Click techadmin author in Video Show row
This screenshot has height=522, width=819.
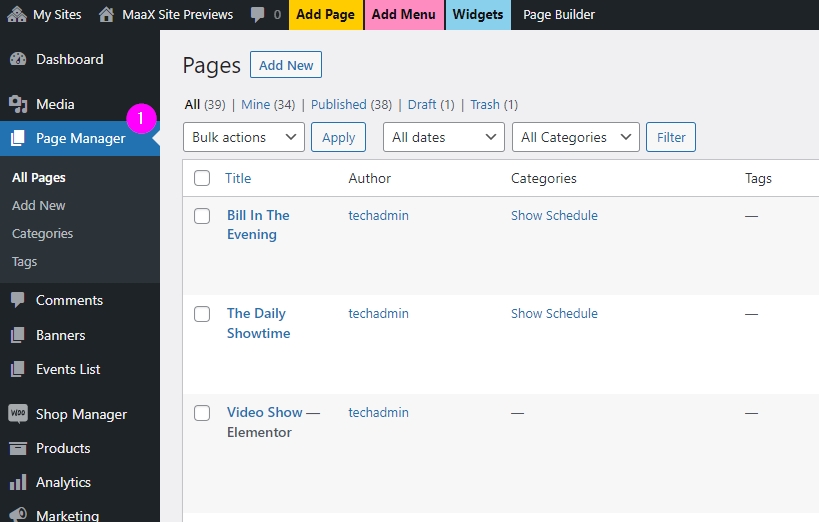coord(378,412)
